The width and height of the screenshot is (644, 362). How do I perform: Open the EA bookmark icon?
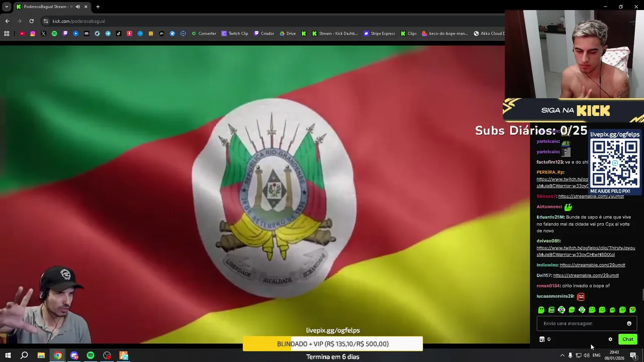(162, 34)
